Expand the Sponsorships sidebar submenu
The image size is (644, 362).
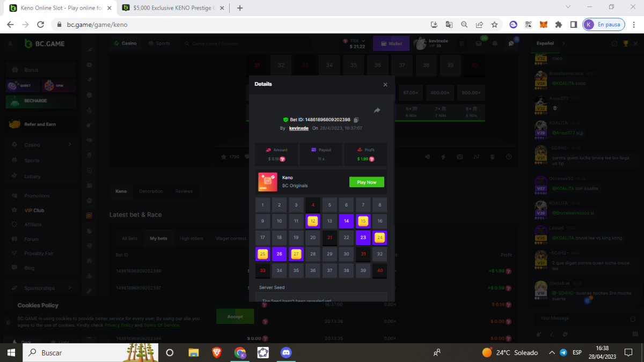click(x=70, y=288)
